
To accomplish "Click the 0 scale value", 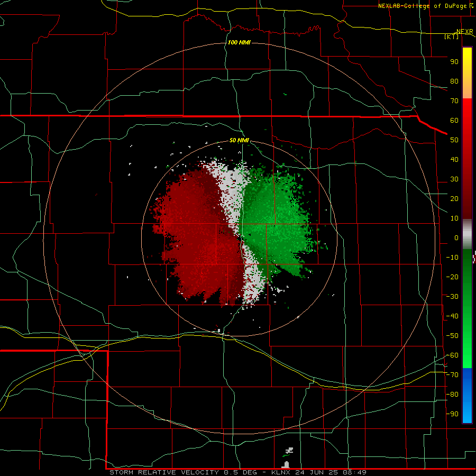I will tap(456, 237).
